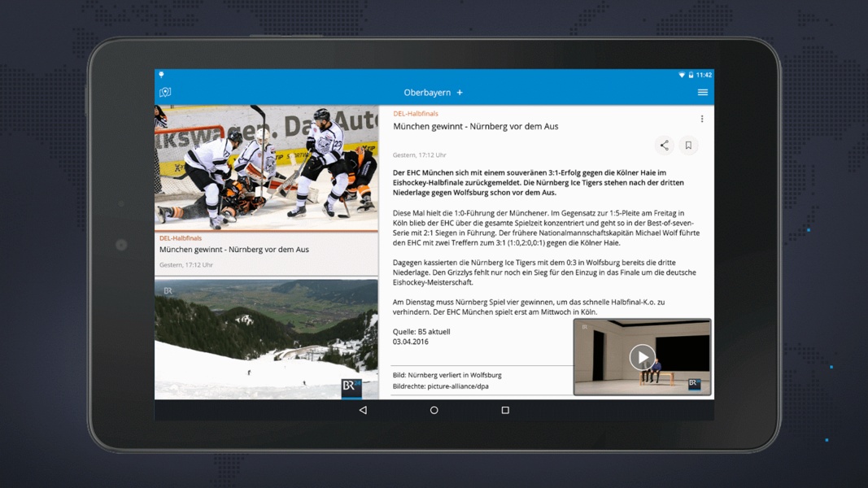
Task: Open the three-dot article options menu
Action: coord(702,119)
